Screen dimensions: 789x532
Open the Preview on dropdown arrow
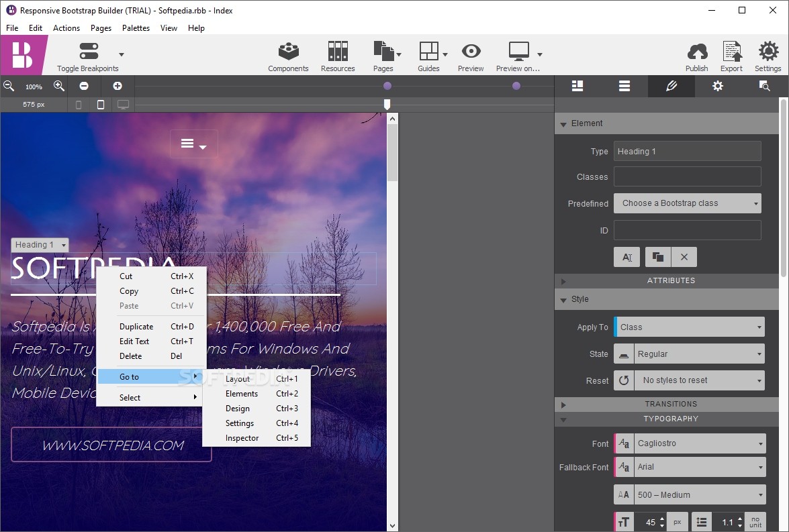[539, 54]
